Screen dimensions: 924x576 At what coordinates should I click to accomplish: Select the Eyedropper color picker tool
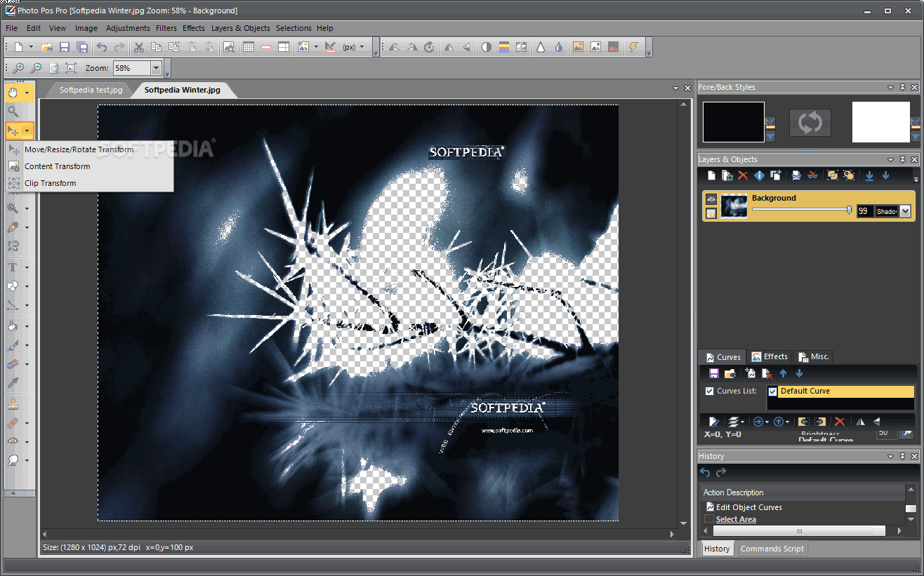coord(13,383)
